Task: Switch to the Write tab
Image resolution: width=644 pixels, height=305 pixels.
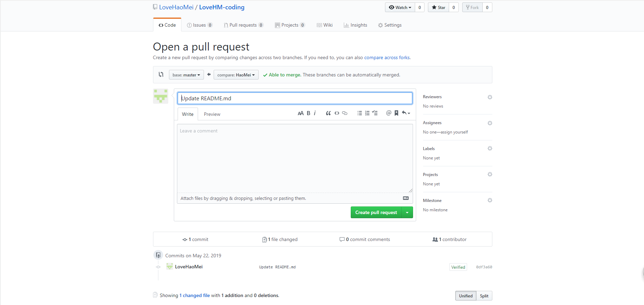Action: (188, 114)
